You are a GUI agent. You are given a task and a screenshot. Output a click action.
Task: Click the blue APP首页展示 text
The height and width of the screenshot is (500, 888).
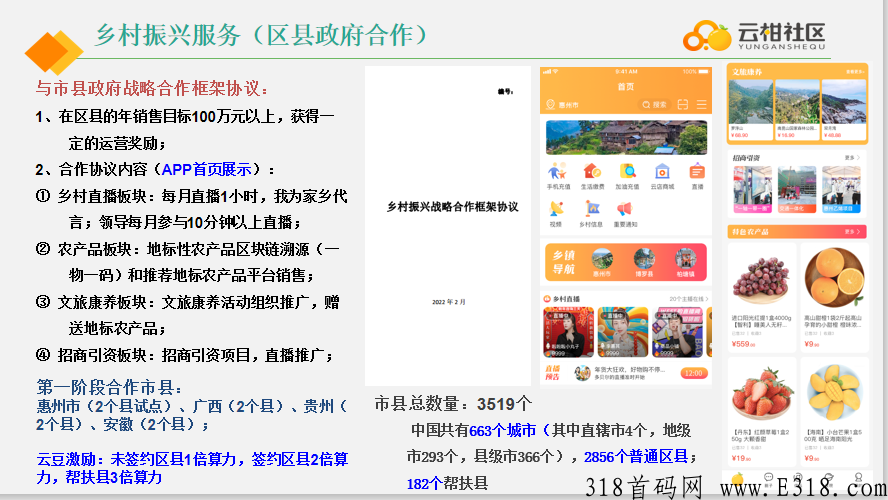coord(206,169)
